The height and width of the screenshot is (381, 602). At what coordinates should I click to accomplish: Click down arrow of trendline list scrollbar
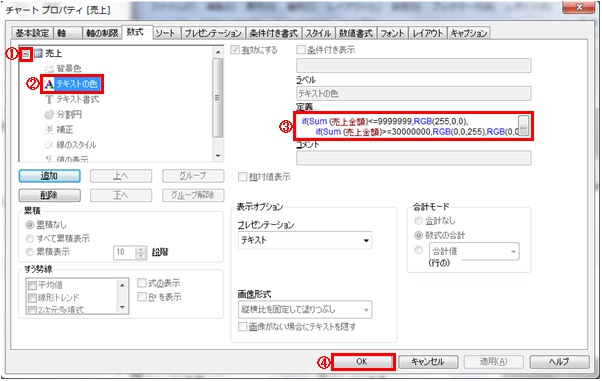[x=122, y=307]
